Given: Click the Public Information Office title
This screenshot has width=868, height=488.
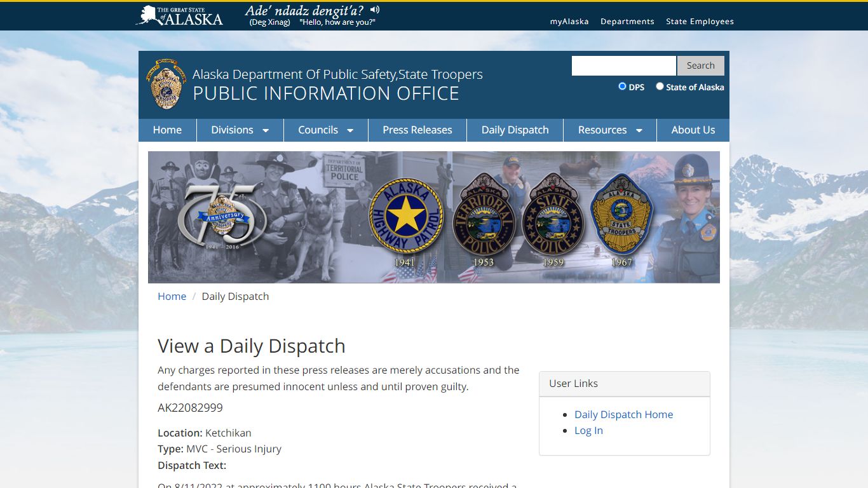Looking at the screenshot, I should (326, 93).
